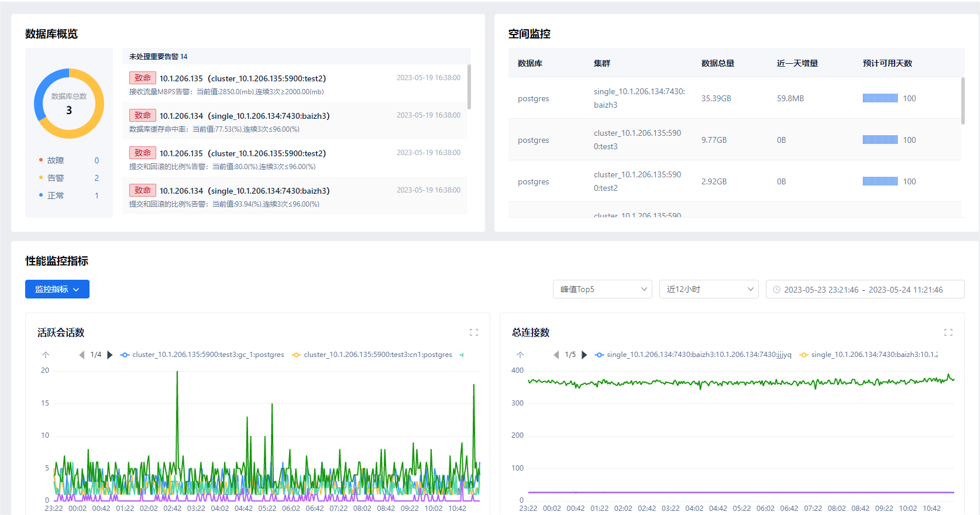The width and height of the screenshot is (980, 515).
Task: Open the first 致命 alert for 10.1.206.135 接收流量MBPS
Action: coord(295,84)
